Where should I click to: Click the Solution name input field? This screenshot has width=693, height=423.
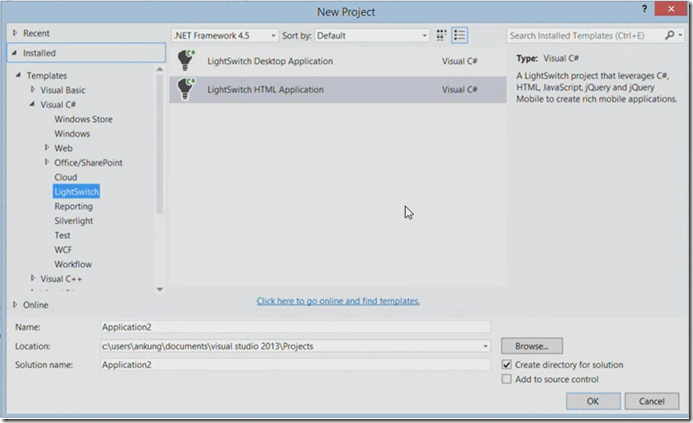(295, 365)
